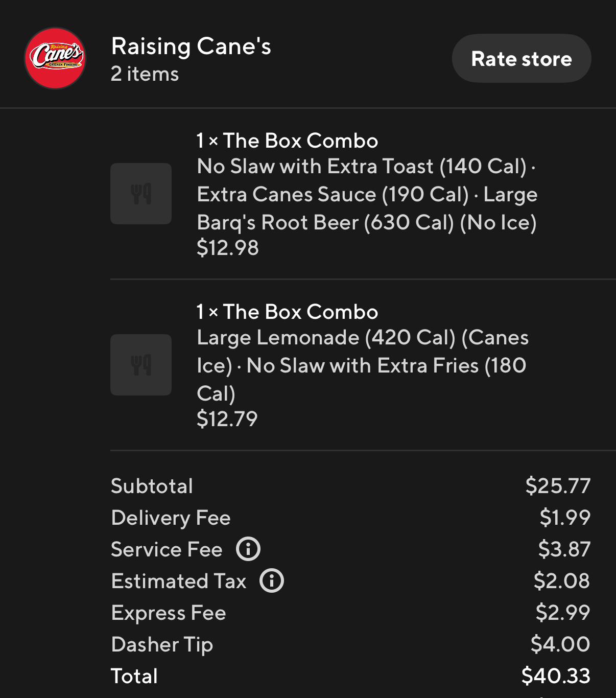Tap the second Box Combo image placeholder
616x698 pixels.
(141, 365)
